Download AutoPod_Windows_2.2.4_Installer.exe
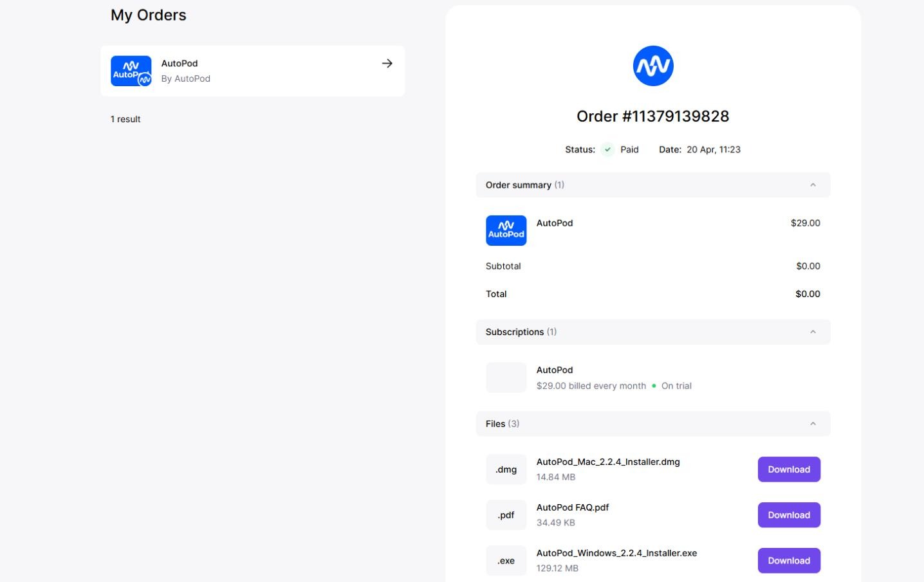 [789, 561]
